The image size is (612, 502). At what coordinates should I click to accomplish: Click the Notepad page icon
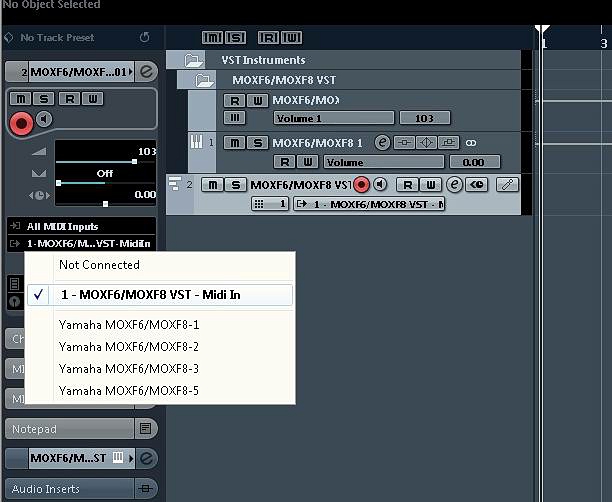coord(145,429)
